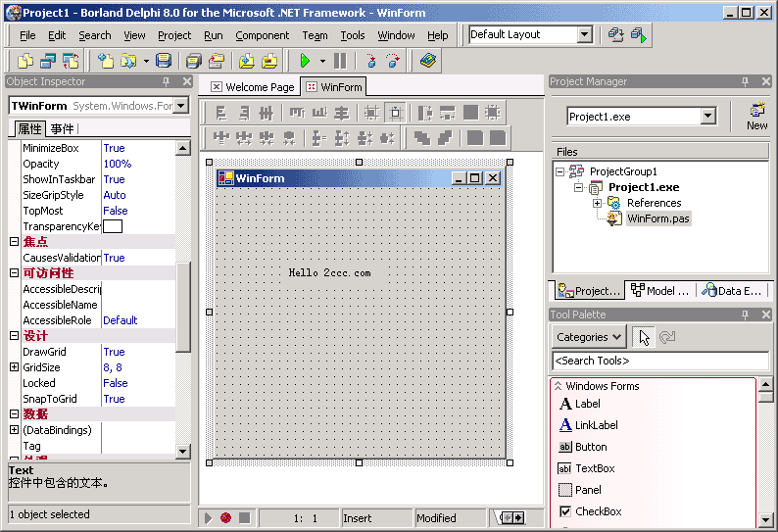Pin the Project Manager panel
This screenshot has width=778, height=532.
click(x=745, y=81)
